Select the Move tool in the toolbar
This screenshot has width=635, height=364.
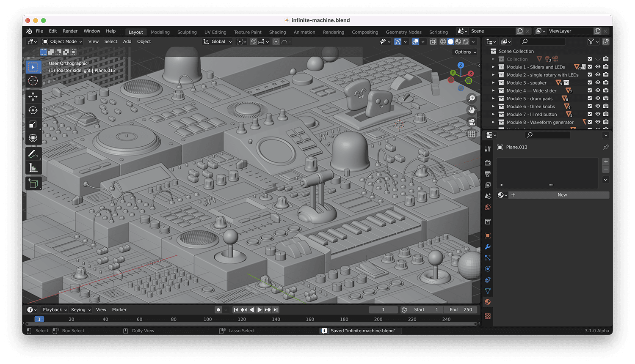33,96
